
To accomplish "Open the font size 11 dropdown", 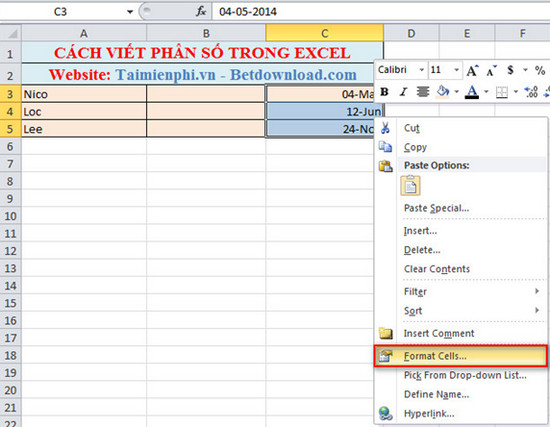I will [456, 70].
